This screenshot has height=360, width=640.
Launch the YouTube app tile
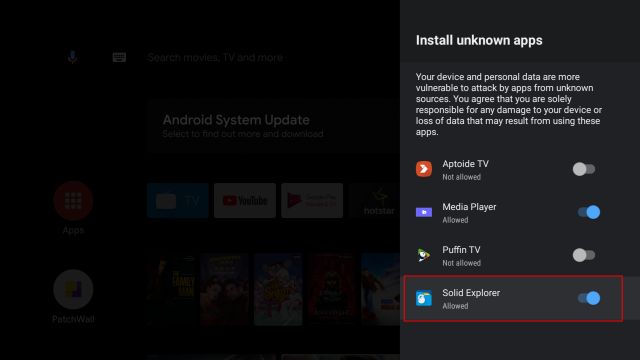point(245,200)
